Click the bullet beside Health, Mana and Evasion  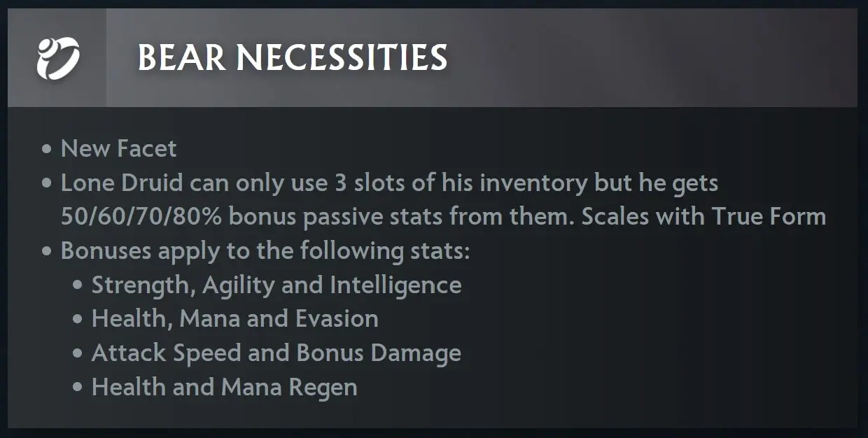pos(78,319)
